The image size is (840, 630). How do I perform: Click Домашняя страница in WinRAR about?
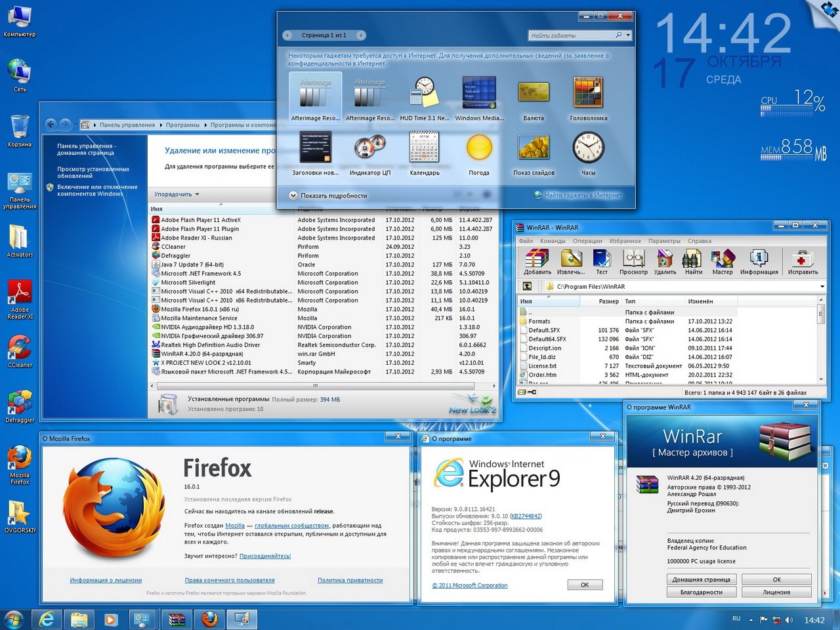coord(702,579)
